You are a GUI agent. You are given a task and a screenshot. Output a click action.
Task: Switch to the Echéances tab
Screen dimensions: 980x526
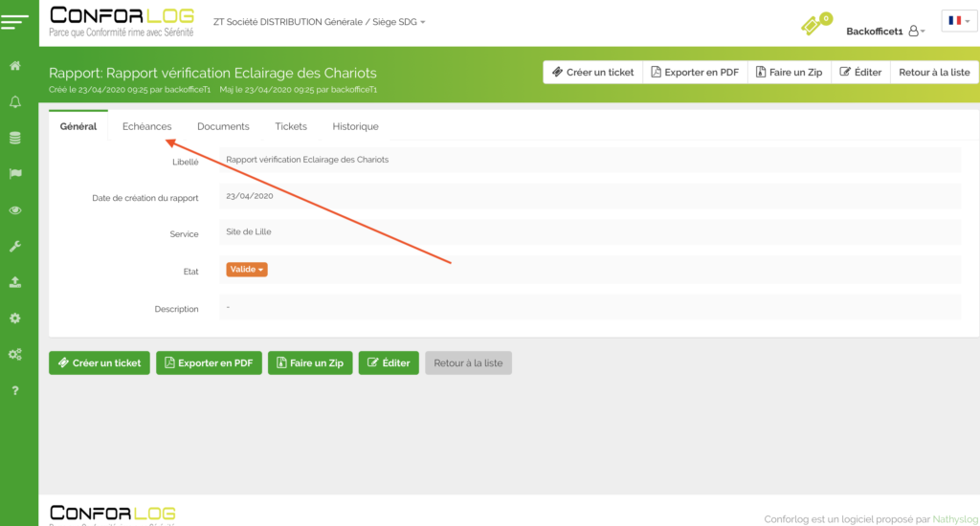pos(146,126)
